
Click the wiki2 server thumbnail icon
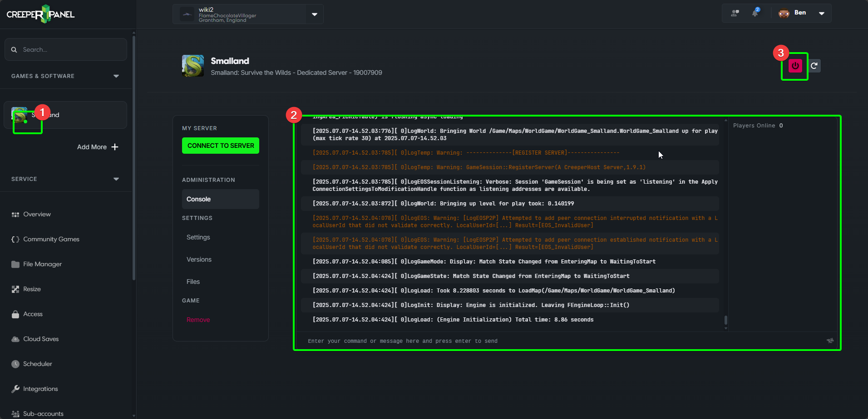[187, 15]
